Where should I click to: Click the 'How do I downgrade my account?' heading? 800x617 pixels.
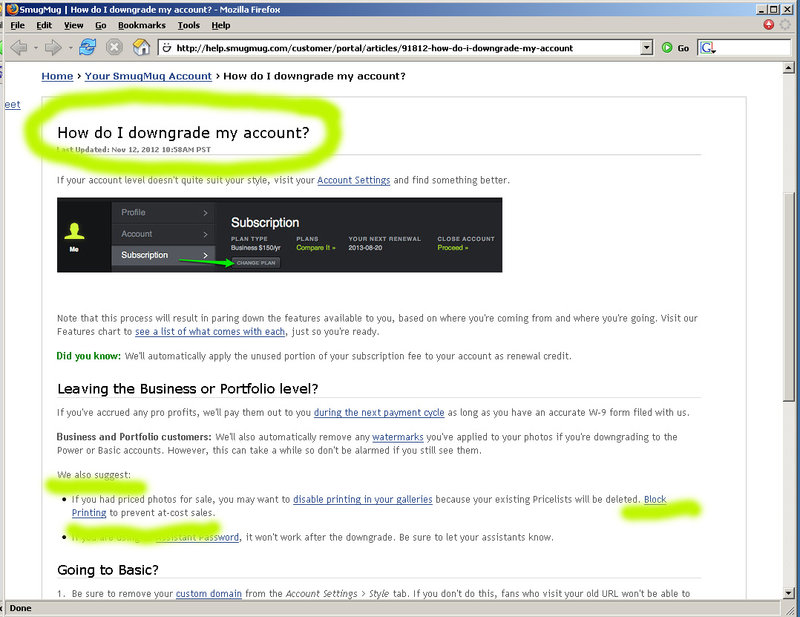tap(183, 133)
